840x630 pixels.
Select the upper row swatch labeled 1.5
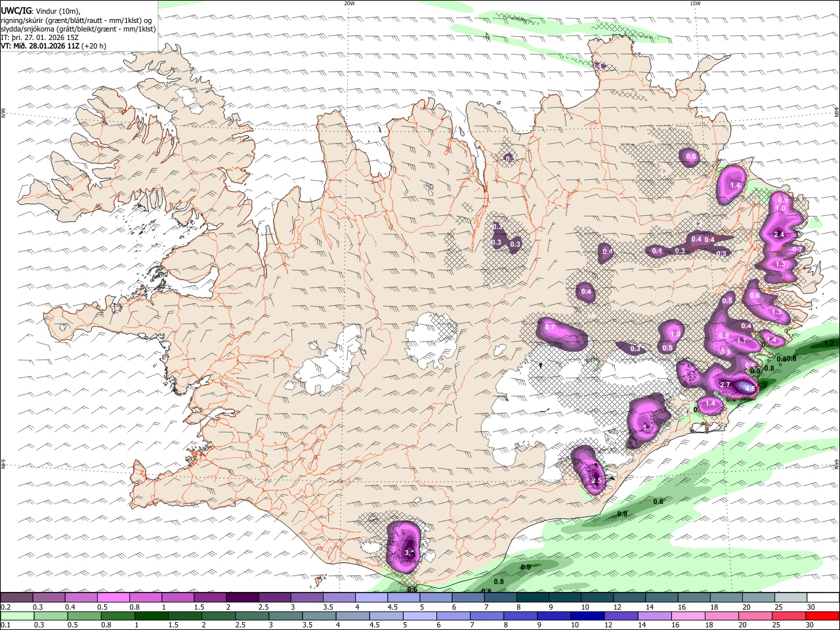coord(209,597)
